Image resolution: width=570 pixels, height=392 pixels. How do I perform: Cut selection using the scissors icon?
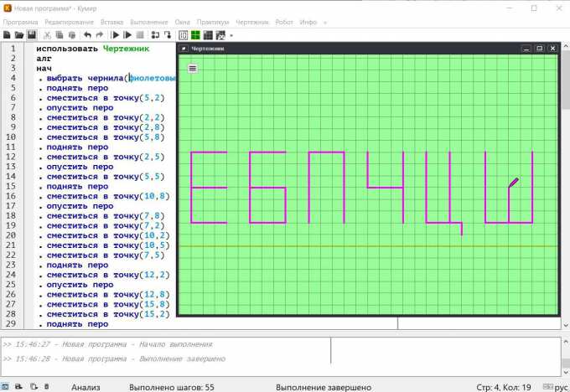pyautogui.click(x=47, y=35)
